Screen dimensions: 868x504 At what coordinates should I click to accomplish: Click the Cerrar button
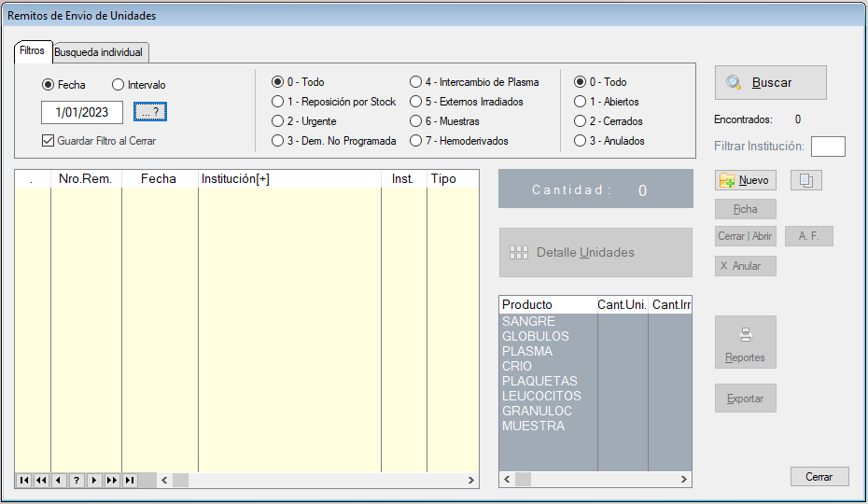(819, 477)
